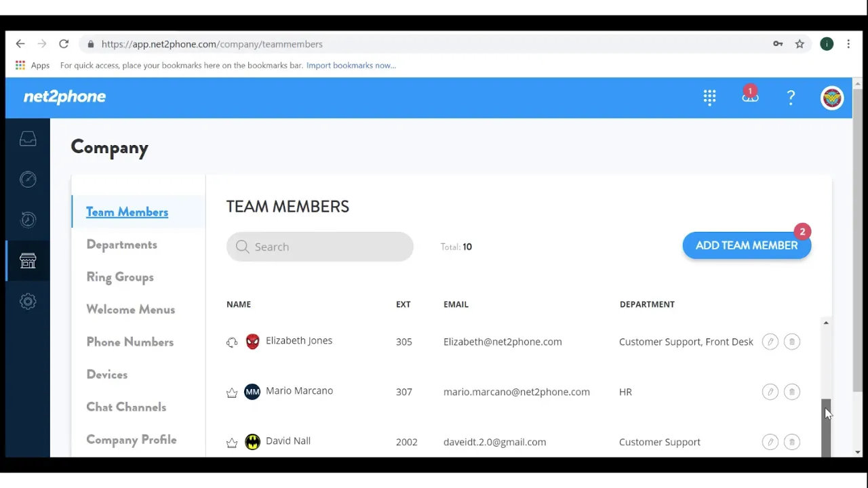Open the settings gear sidebar icon
This screenshot has width=868, height=488.
pyautogui.click(x=28, y=302)
